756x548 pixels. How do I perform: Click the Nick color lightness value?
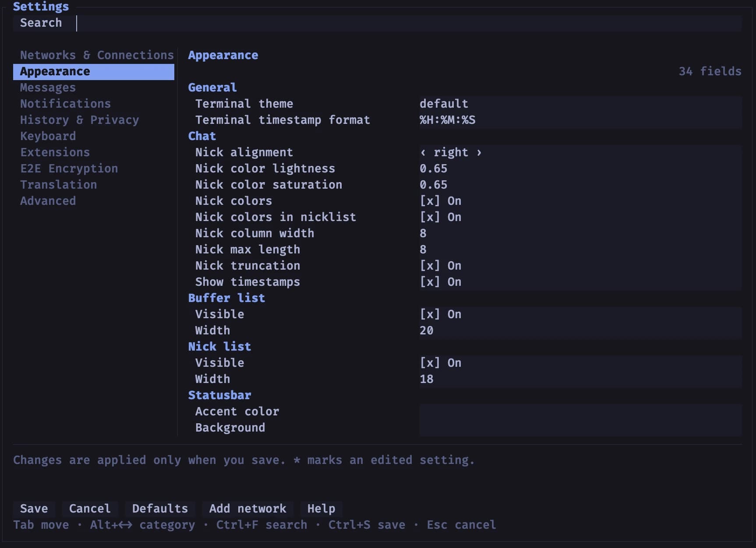[x=580, y=169]
